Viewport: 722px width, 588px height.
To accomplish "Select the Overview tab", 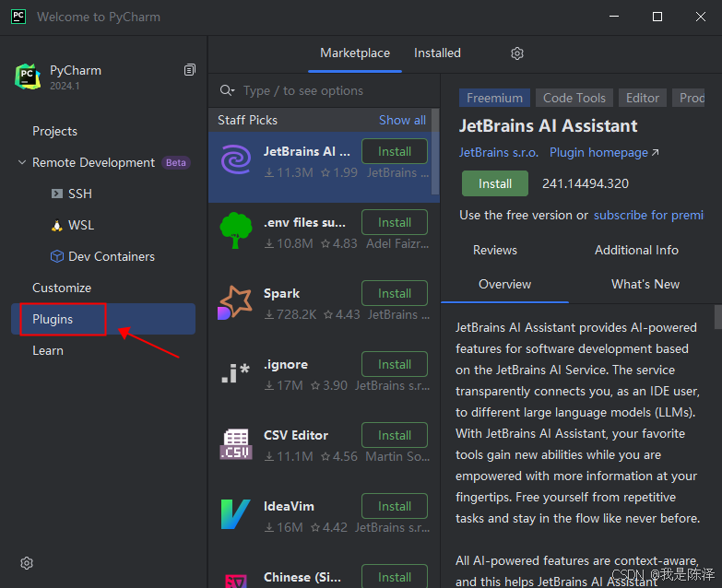I will point(504,285).
